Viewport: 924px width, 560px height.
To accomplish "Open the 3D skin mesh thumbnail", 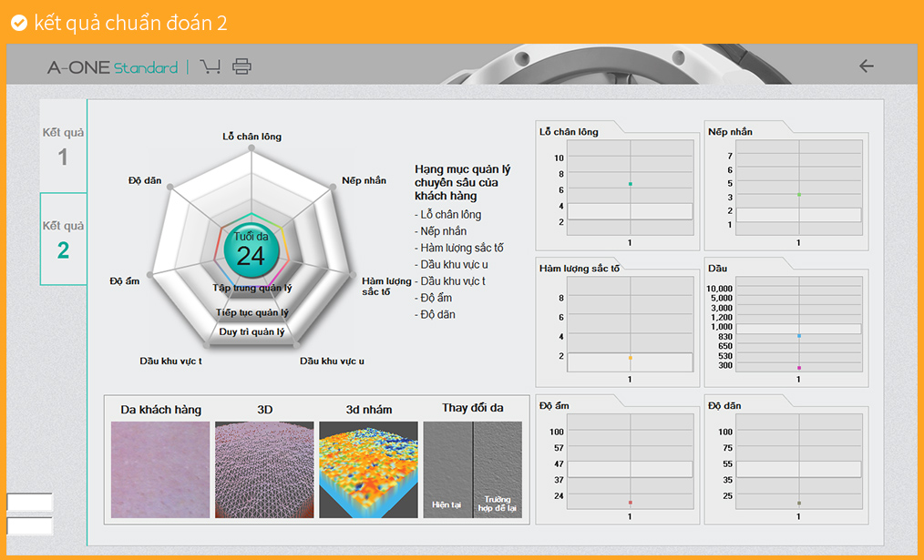I will click(x=264, y=469).
